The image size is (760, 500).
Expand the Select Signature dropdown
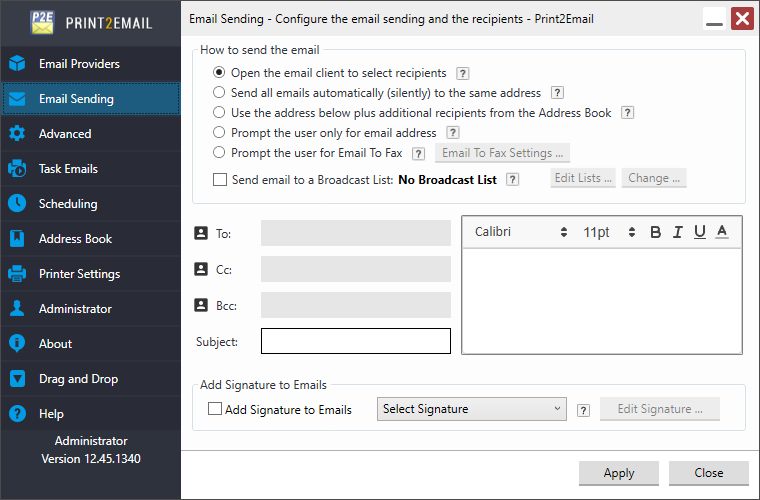[472, 409]
